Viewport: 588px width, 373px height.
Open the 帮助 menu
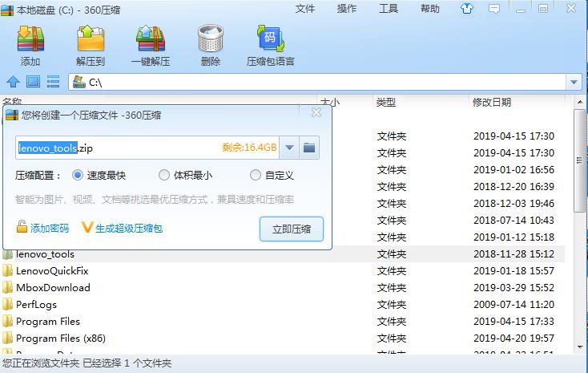[429, 9]
